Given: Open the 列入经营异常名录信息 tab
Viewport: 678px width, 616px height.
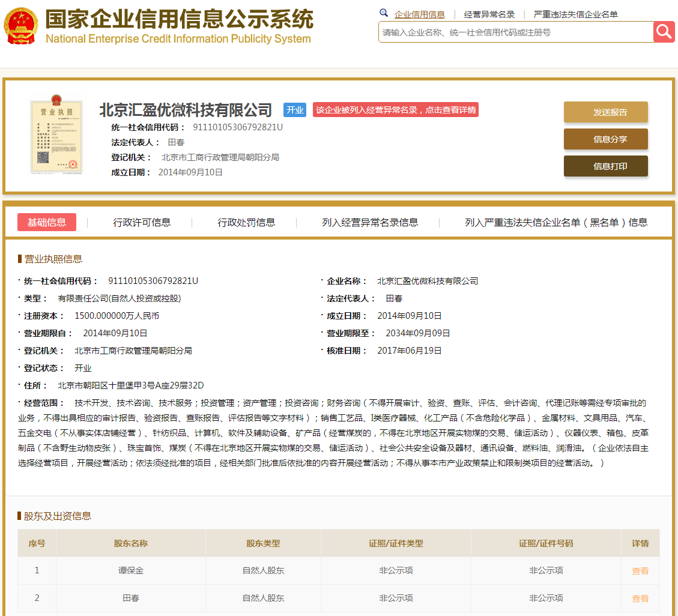Looking at the screenshot, I should pyautogui.click(x=370, y=222).
